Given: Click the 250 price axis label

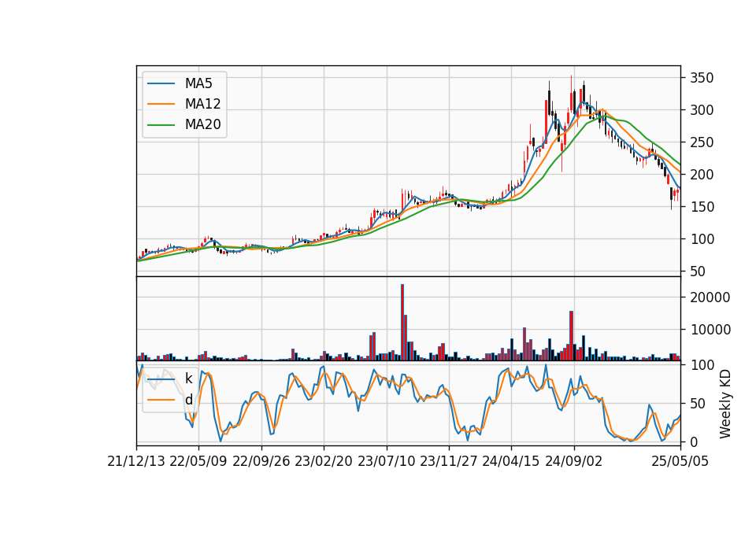Looking at the screenshot, I should (702, 142).
